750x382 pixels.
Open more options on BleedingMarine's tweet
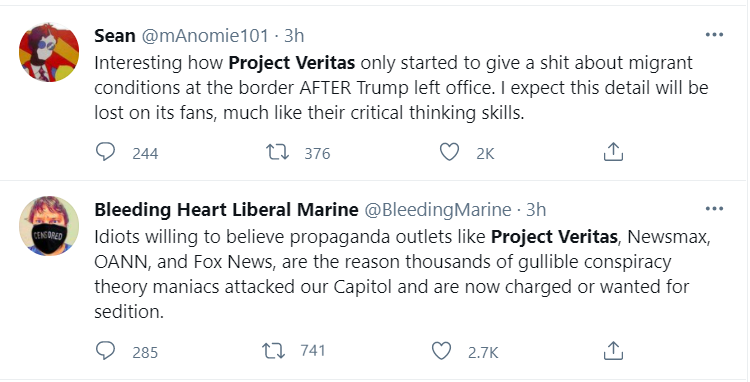[714, 208]
